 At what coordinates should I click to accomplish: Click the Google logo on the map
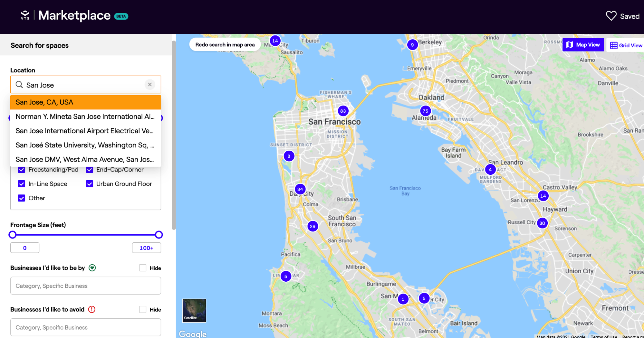point(193,334)
